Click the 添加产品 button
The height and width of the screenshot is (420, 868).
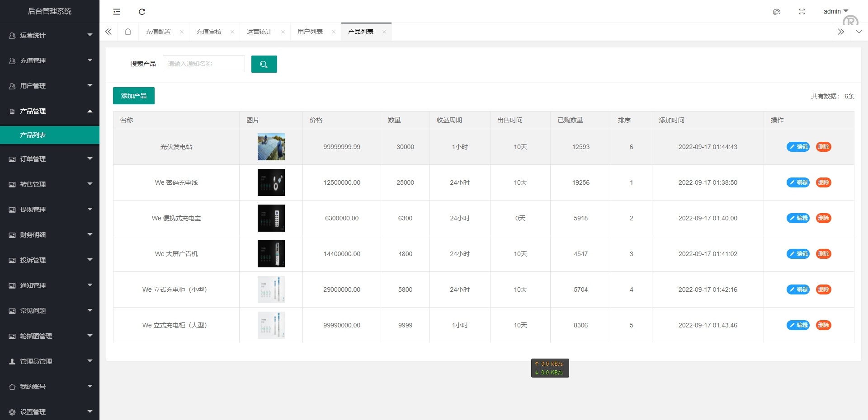133,96
